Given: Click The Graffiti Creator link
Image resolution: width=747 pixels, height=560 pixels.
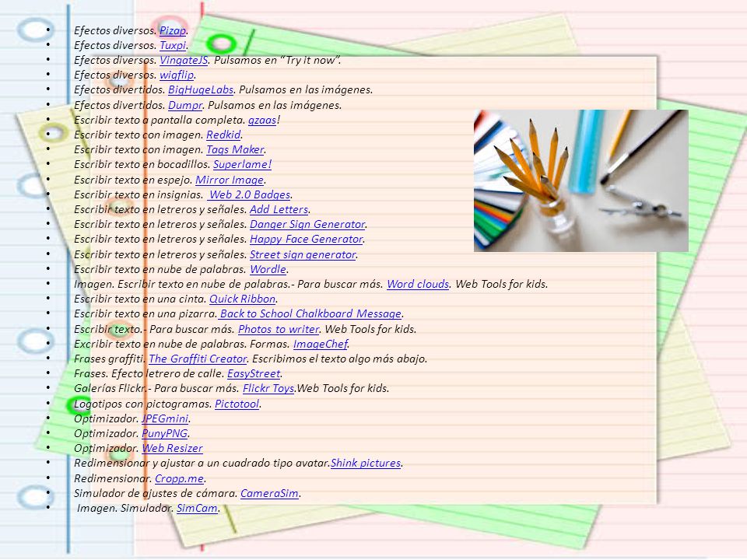Looking at the screenshot, I should tap(198, 359).
